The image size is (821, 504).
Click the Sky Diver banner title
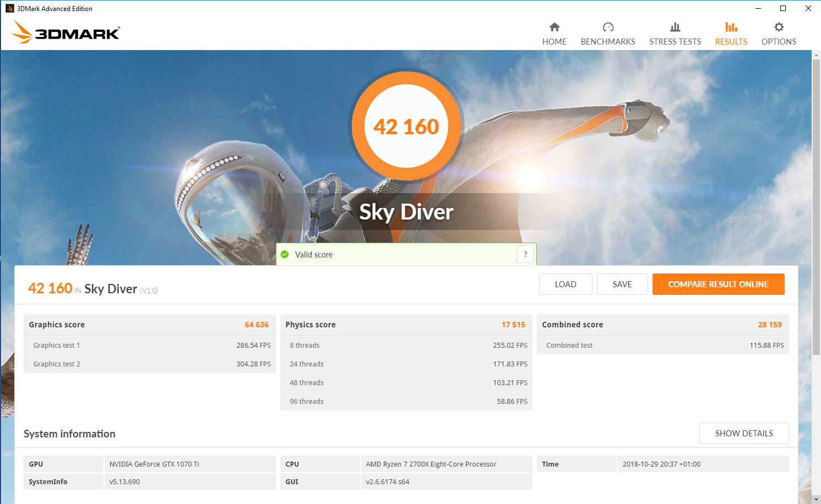pos(406,212)
